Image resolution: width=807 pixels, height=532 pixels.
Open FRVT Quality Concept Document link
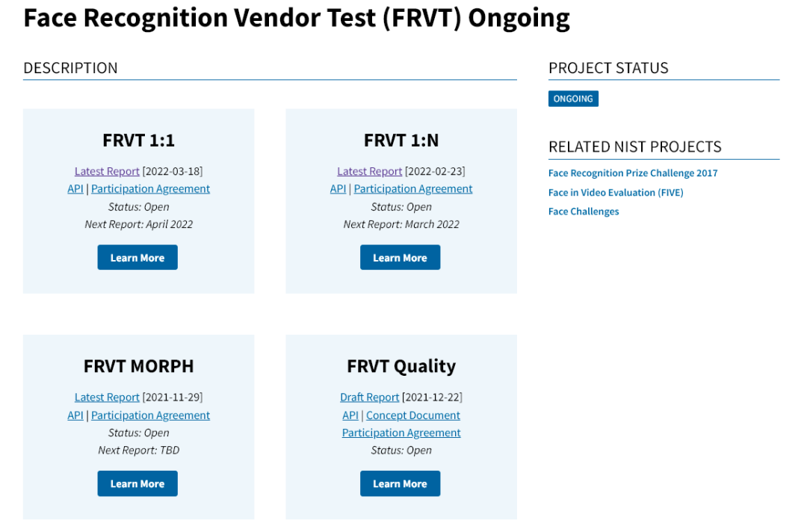point(413,415)
